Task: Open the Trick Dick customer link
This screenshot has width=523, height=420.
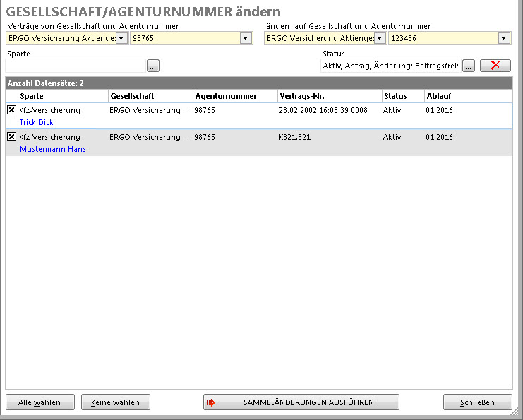Action: (37, 123)
